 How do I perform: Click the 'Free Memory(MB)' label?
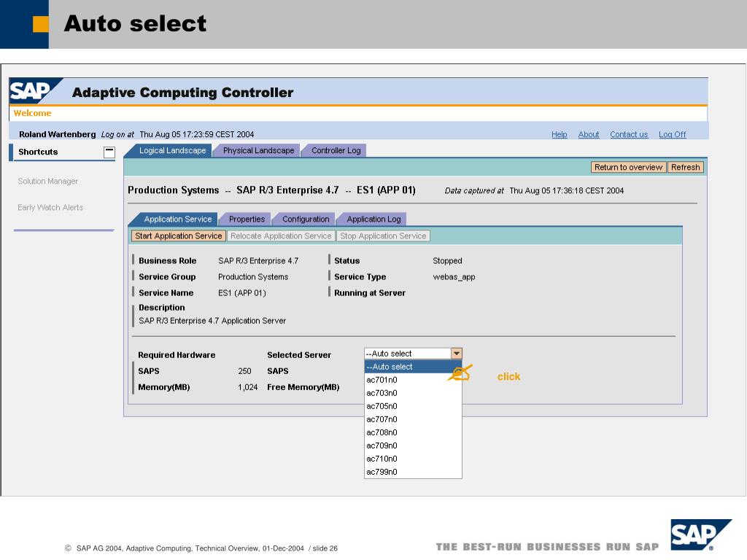pyautogui.click(x=303, y=387)
